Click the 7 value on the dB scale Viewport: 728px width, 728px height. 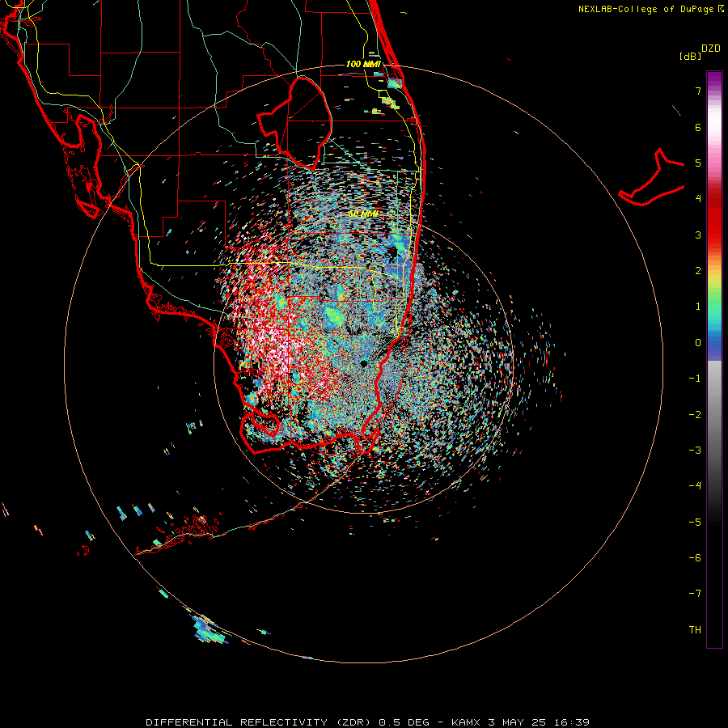698,91
